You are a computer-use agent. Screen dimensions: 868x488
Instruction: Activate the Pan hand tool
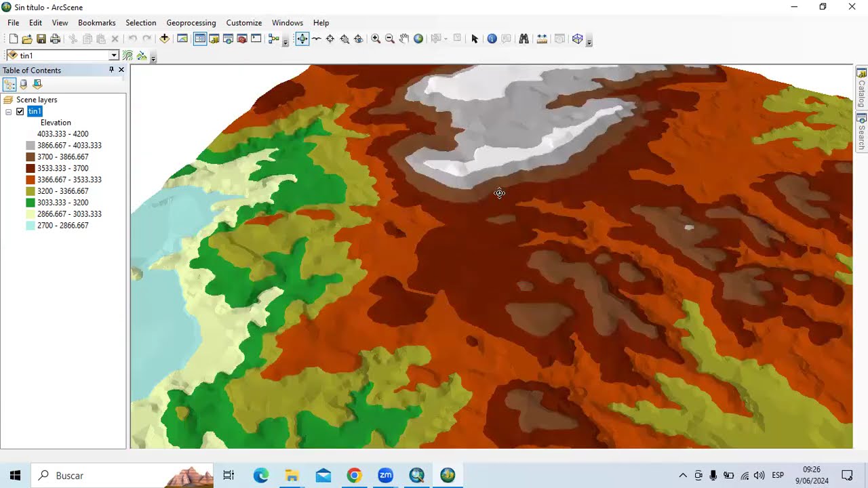pos(404,39)
